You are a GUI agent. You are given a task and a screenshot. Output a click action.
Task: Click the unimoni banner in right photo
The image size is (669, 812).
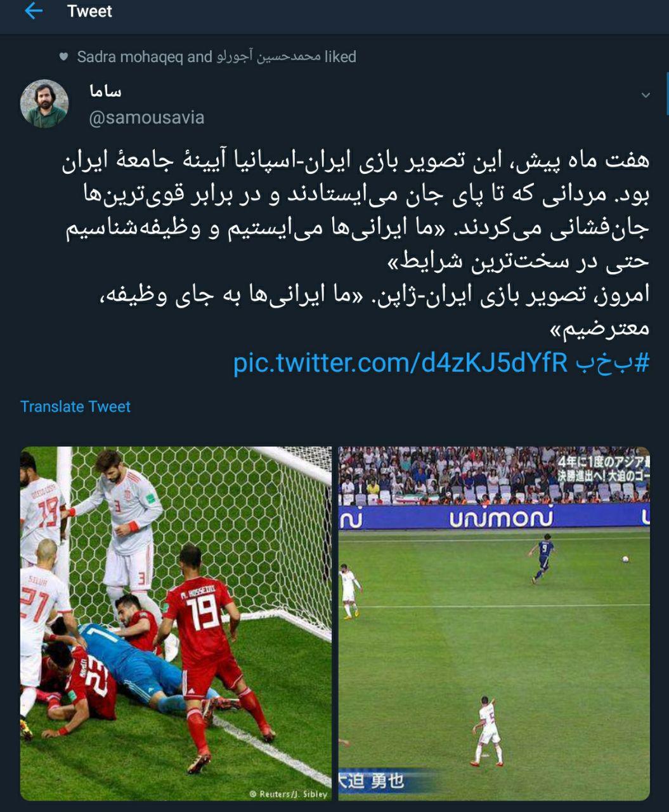click(501, 518)
